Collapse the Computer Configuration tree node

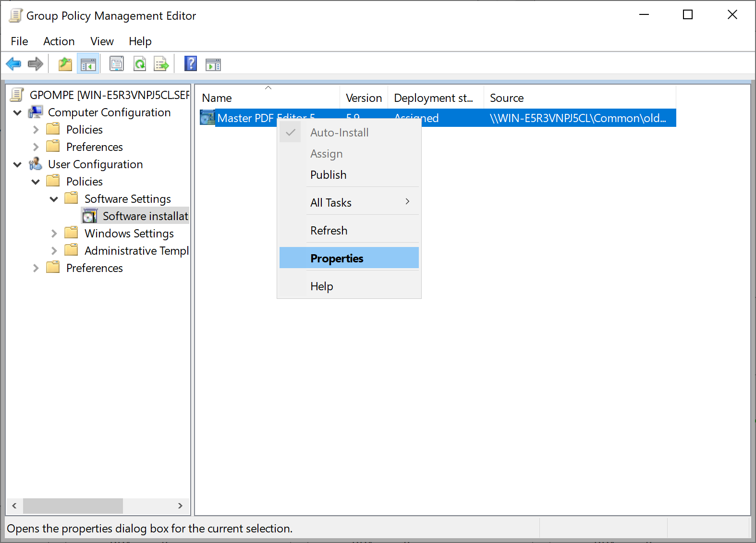(18, 113)
